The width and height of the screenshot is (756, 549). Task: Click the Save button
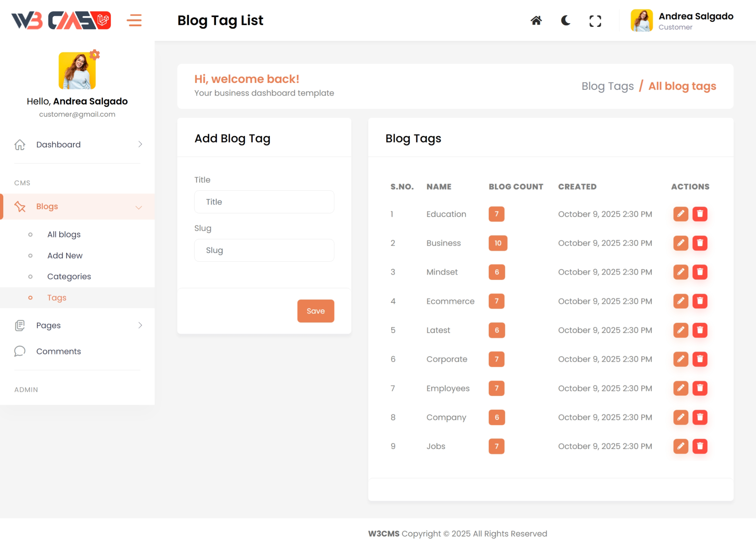click(x=315, y=311)
